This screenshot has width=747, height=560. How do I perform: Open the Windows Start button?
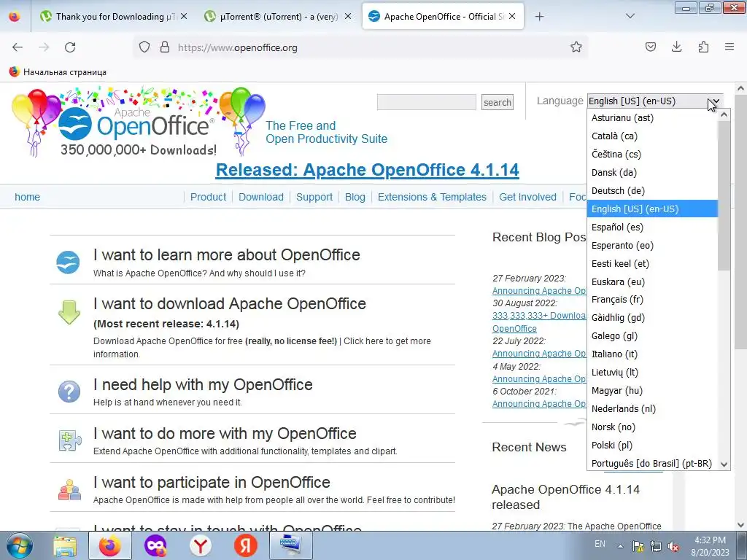point(19,545)
